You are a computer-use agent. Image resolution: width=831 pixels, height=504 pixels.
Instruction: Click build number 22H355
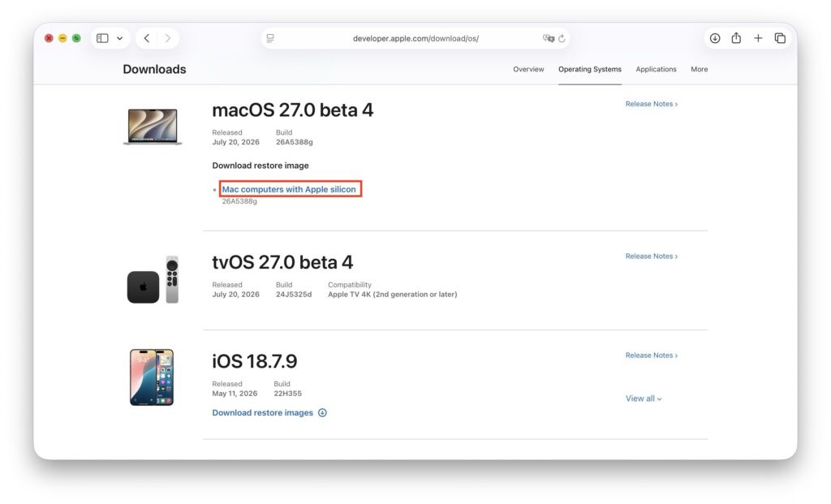pyautogui.click(x=288, y=394)
